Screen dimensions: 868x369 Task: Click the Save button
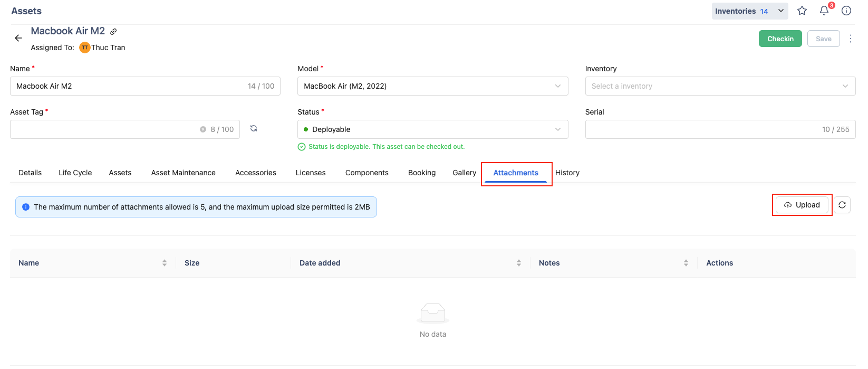tap(824, 39)
